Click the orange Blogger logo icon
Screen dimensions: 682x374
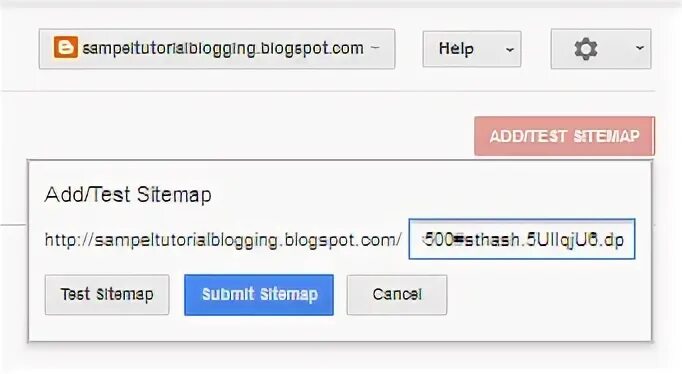tap(66, 47)
